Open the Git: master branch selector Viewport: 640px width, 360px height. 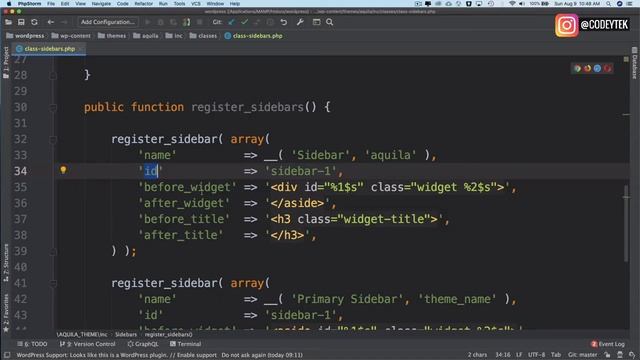(582, 355)
